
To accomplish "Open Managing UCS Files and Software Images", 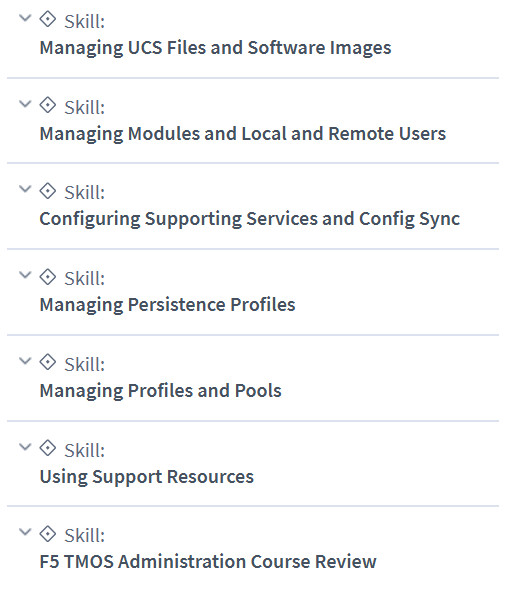I will [x=215, y=49].
